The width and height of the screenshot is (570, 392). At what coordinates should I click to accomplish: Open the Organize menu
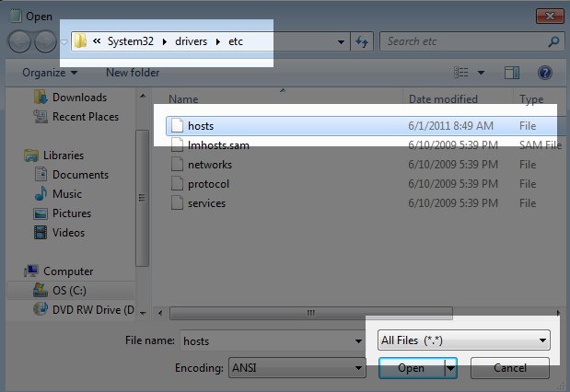click(x=50, y=72)
